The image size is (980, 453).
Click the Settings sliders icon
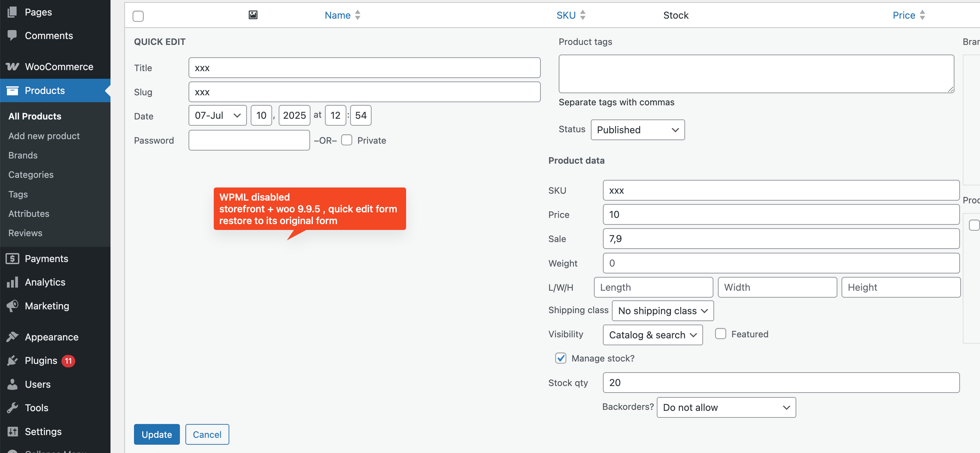tap(12, 431)
